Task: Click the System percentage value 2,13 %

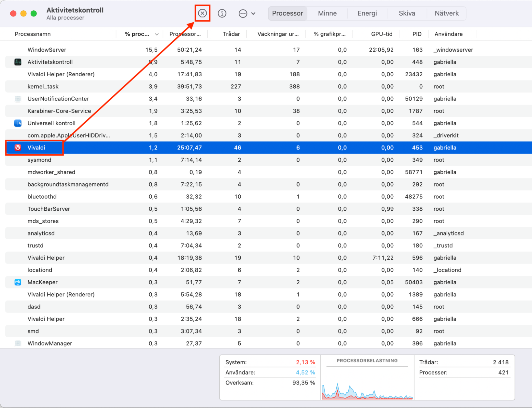Action: tap(305, 362)
